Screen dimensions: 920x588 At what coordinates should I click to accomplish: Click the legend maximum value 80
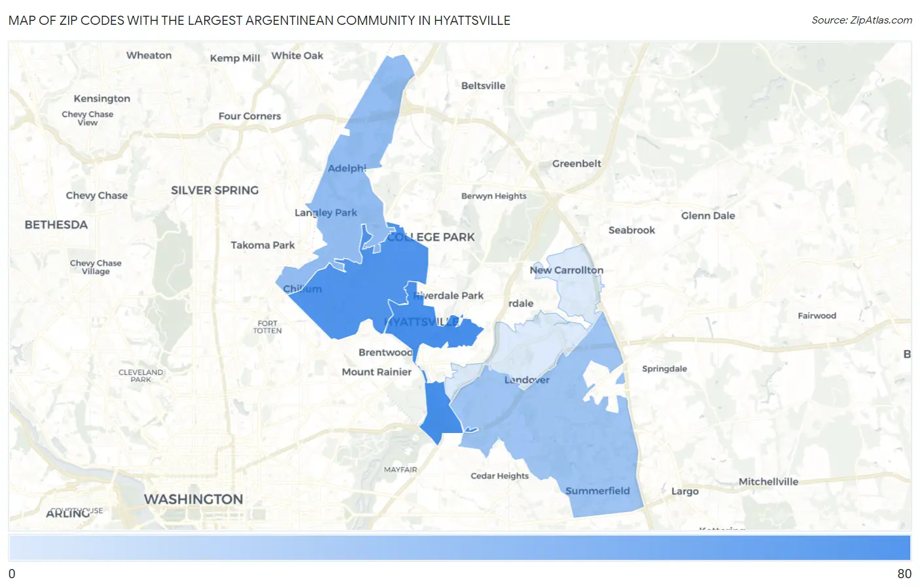click(x=904, y=574)
